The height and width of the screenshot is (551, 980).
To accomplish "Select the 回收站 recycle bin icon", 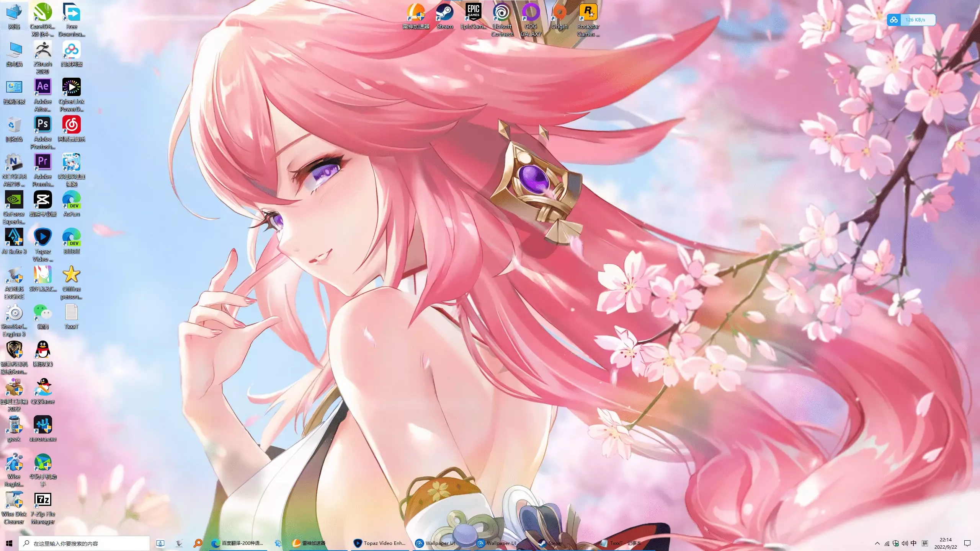I will pos(14,129).
